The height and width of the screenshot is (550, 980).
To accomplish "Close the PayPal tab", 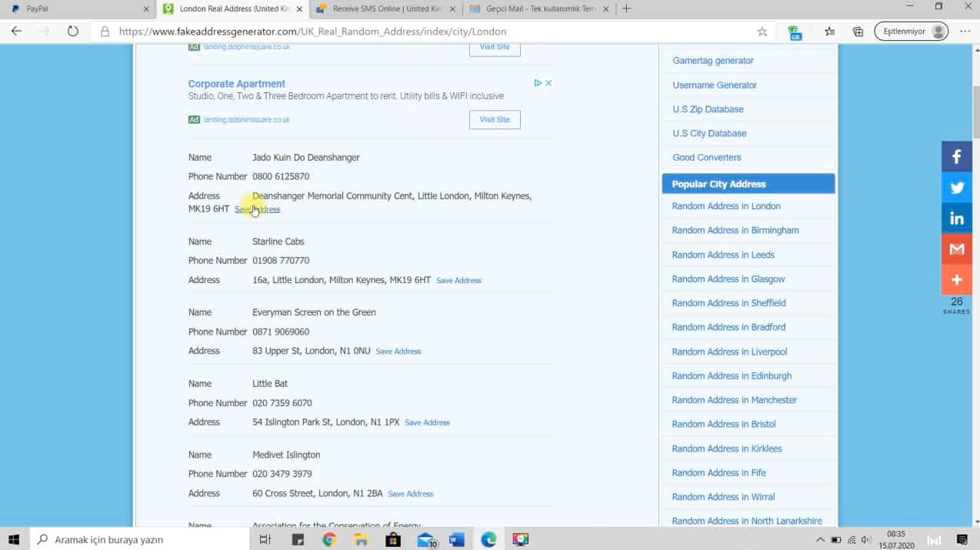I will coord(147,9).
